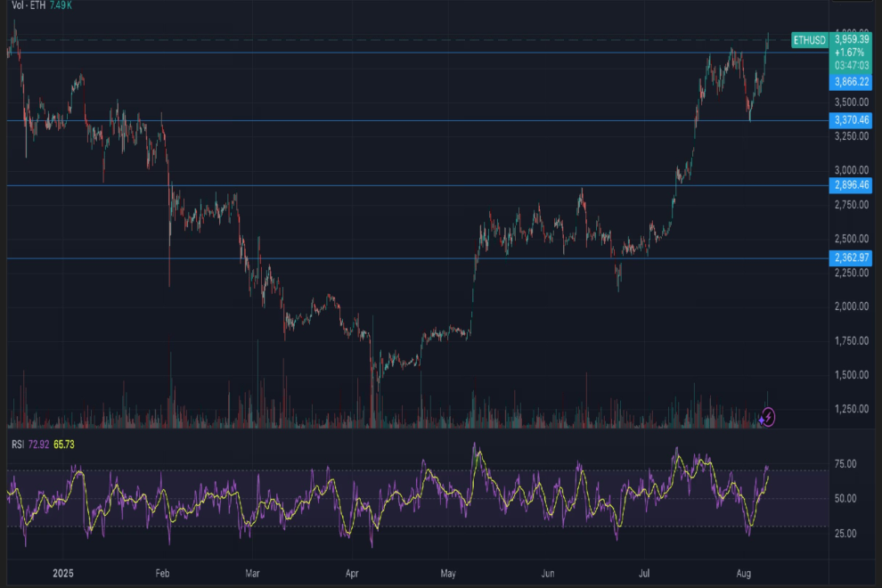The height and width of the screenshot is (588, 882).
Task: Click the candle countdown timer 03:47:03
Action: pos(851,65)
